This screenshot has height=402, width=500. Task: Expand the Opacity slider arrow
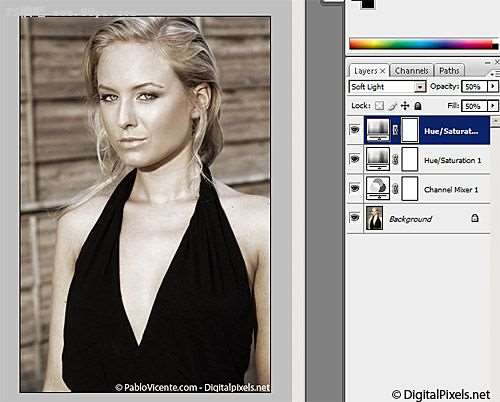493,86
